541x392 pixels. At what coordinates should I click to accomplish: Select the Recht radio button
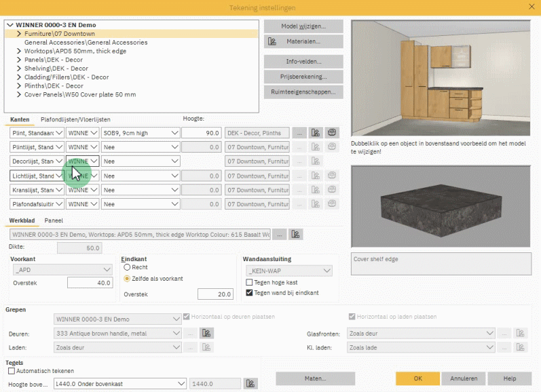pyautogui.click(x=127, y=268)
